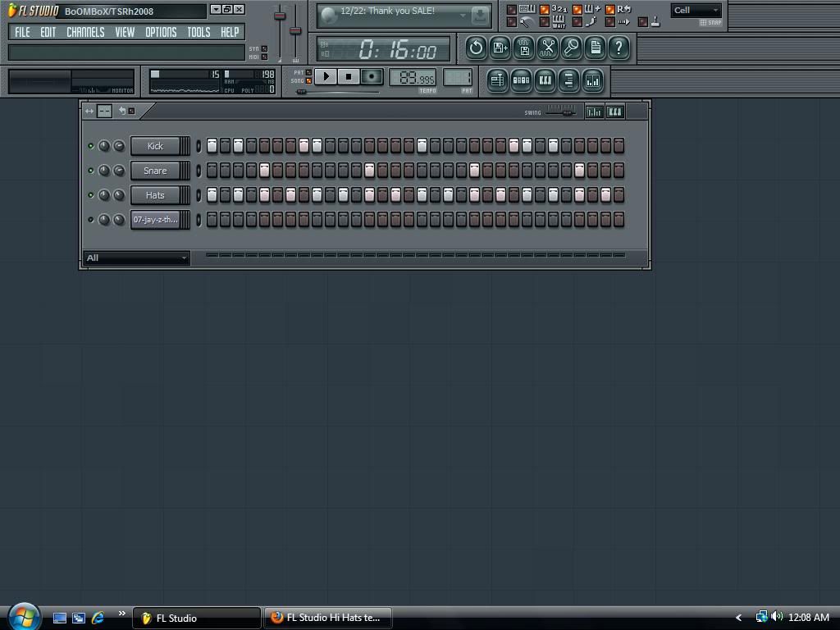Click the render to audio file icon

(x=524, y=48)
